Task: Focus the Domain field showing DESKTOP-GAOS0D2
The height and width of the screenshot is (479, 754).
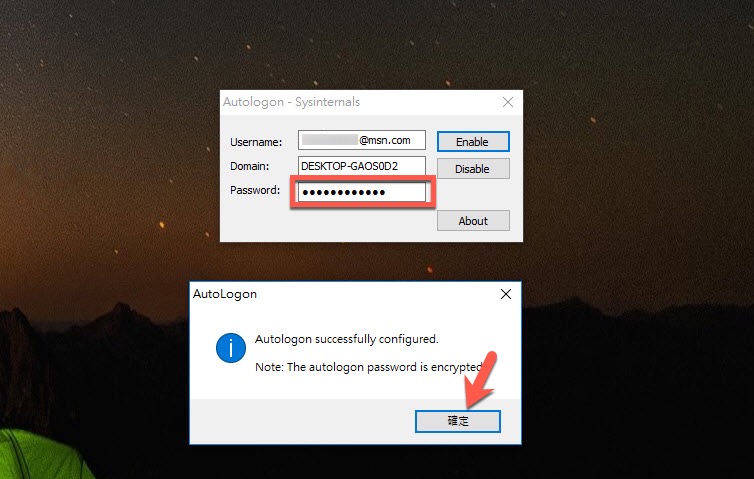Action: [362, 166]
